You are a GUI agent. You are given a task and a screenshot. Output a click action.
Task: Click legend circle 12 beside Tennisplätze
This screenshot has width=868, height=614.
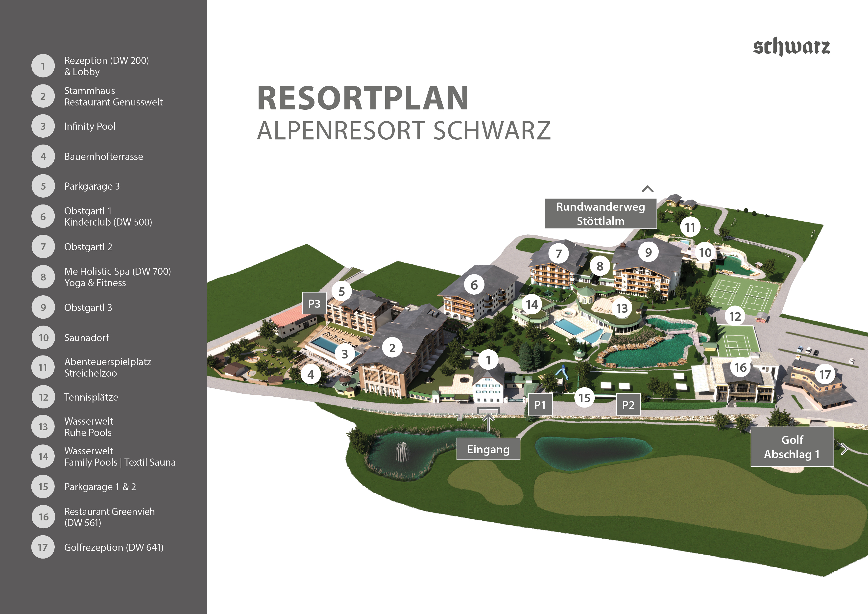tap(43, 397)
